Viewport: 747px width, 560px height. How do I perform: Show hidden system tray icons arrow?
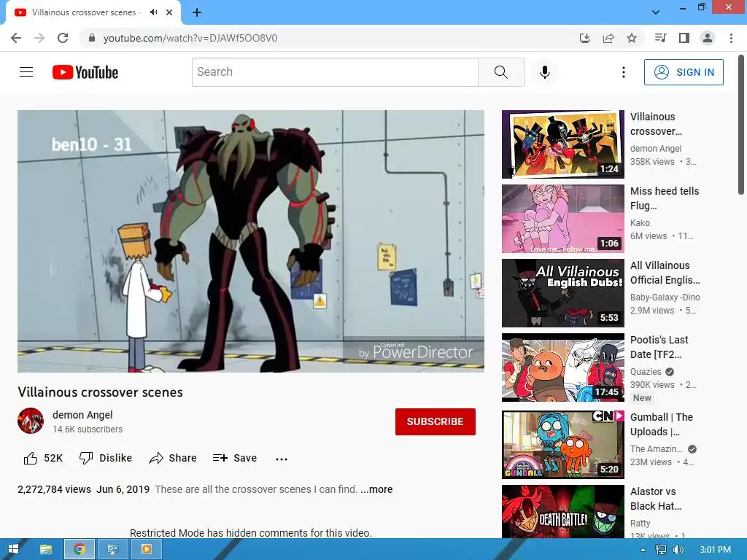click(643, 550)
